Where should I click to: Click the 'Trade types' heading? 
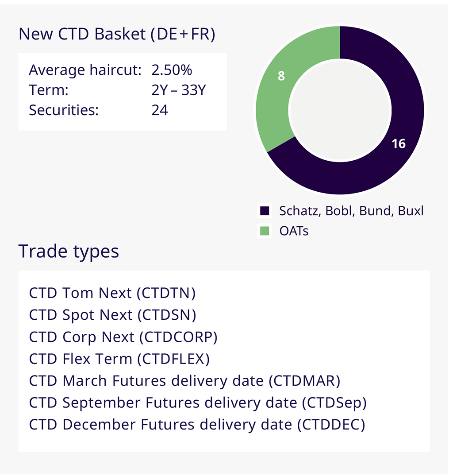click(x=69, y=251)
